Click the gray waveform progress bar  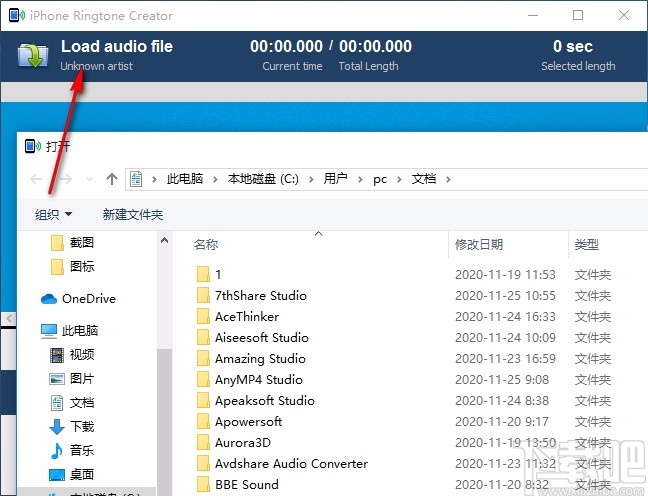(x=324, y=92)
